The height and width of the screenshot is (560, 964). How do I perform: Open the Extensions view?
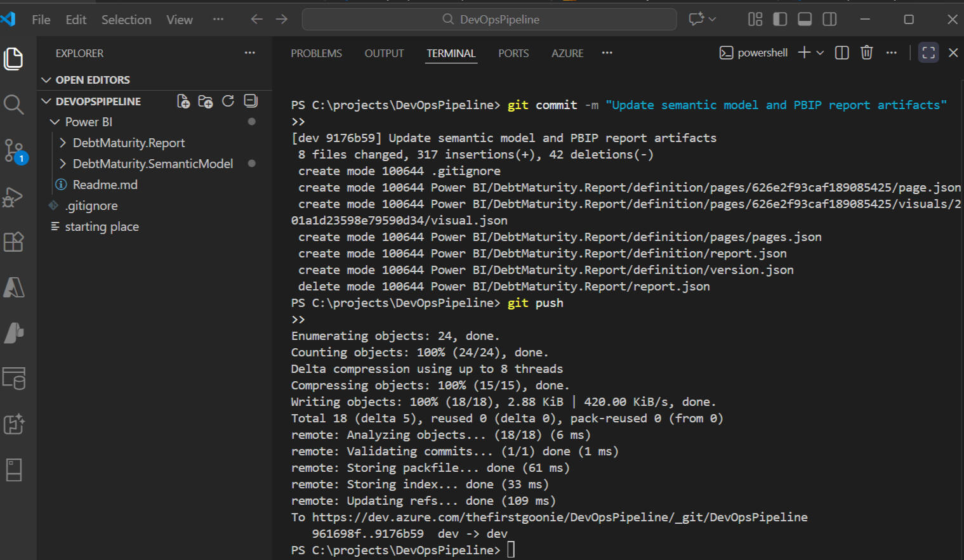(14, 242)
